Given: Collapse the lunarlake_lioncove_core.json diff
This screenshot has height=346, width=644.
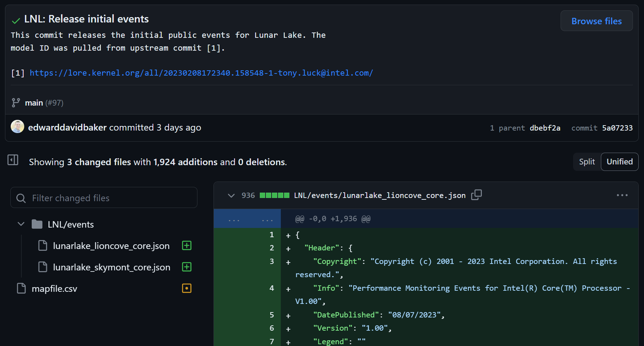Looking at the screenshot, I should 231,195.
